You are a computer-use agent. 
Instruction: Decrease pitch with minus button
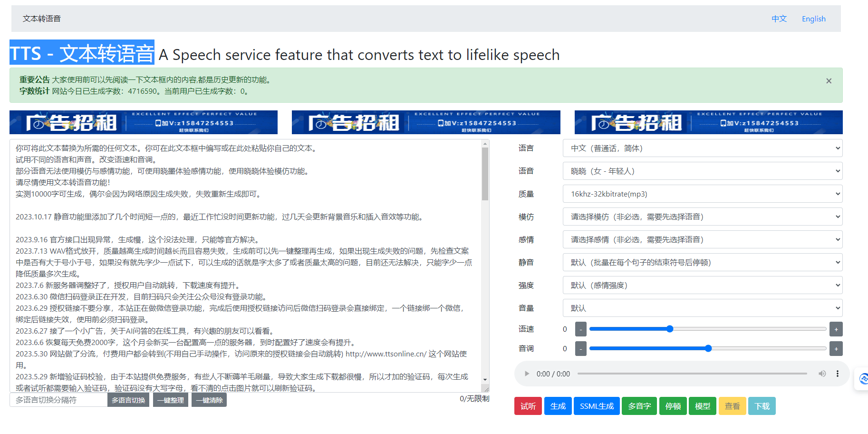point(580,349)
